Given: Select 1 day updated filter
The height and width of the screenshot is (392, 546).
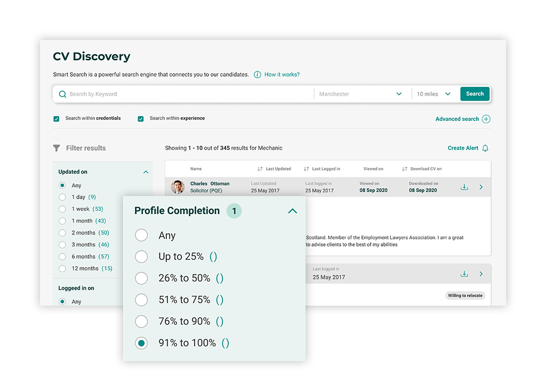Looking at the screenshot, I should click(x=62, y=197).
